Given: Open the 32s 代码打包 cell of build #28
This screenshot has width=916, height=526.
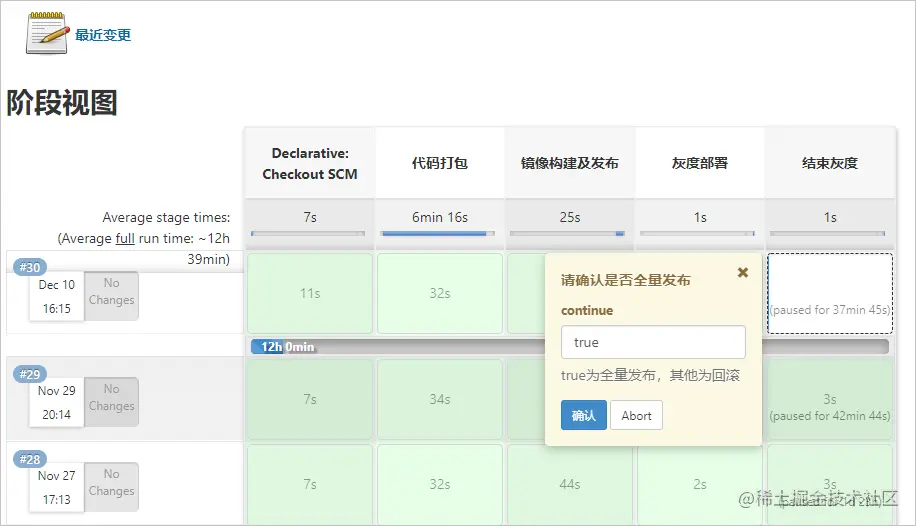Looking at the screenshot, I should (440, 485).
